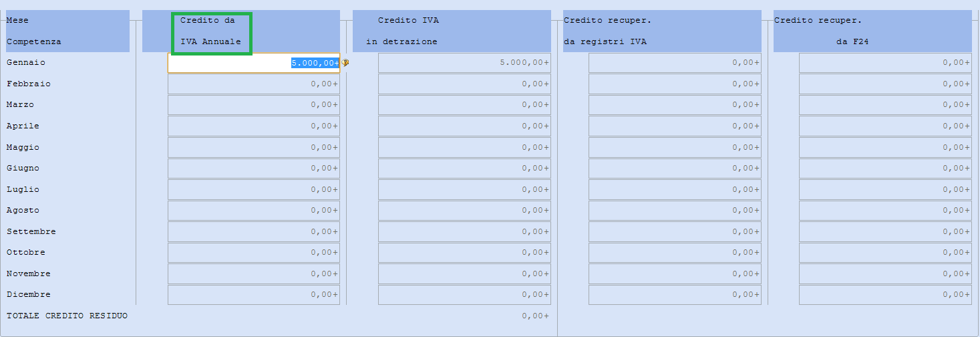
Task: Select Marzo field in Credito da IVA Annuale
Action: (254, 105)
